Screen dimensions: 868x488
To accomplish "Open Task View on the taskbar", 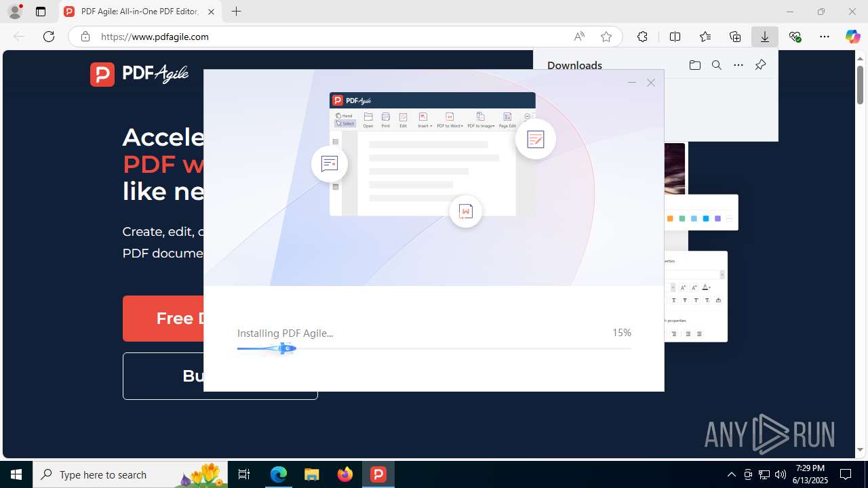I will click(244, 474).
